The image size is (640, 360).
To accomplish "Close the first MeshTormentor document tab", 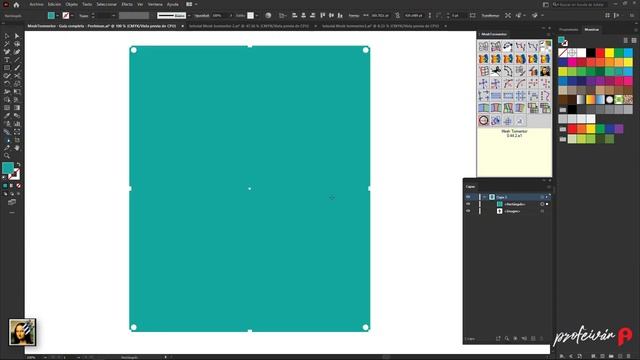I will pyautogui.click(x=182, y=26).
